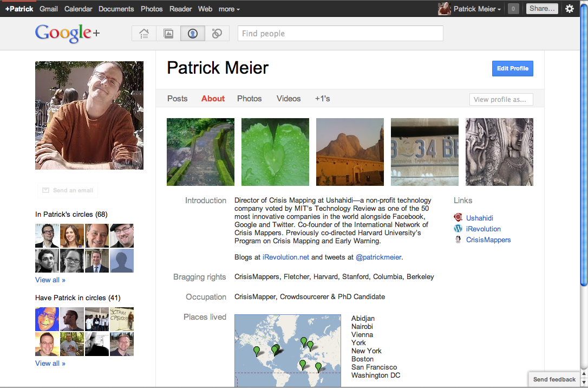588x388 pixels.
Task: Click the Google+ logo
Action: point(67,34)
